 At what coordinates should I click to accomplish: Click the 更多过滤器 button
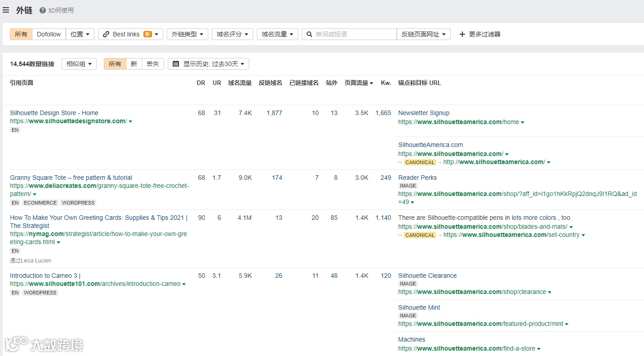click(479, 34)
